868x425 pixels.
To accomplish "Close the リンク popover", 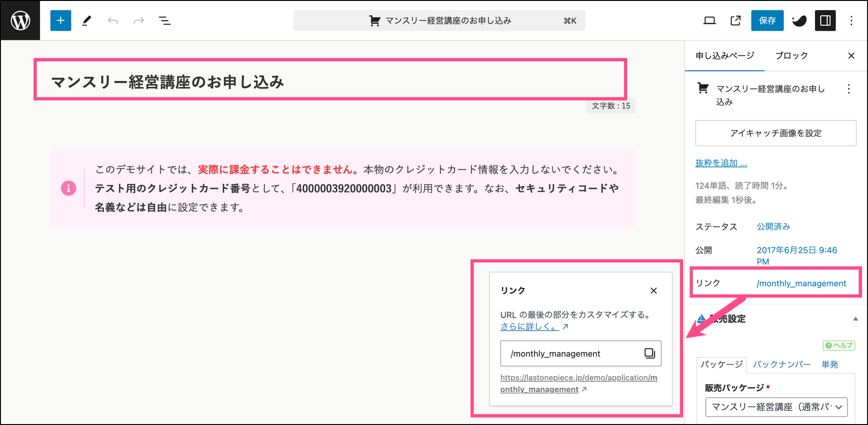I will (653, 291).
